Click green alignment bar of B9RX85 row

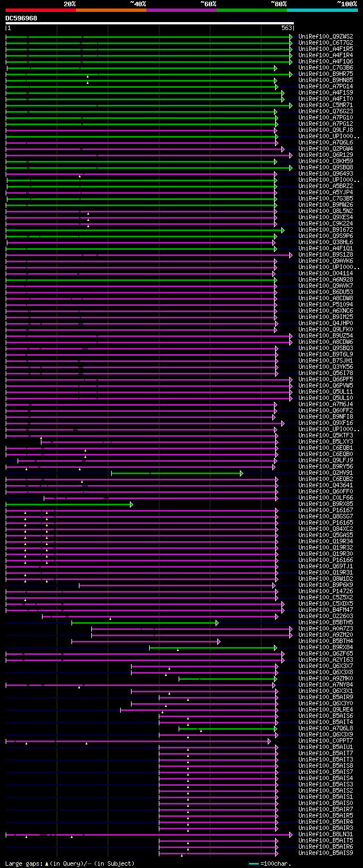(x=69, y=504)
